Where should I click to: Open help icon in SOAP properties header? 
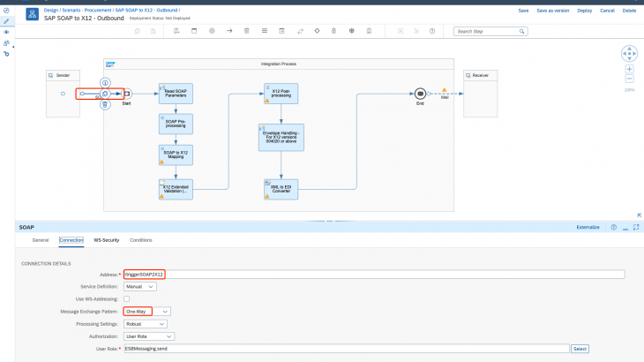click(x=614, y=227)
